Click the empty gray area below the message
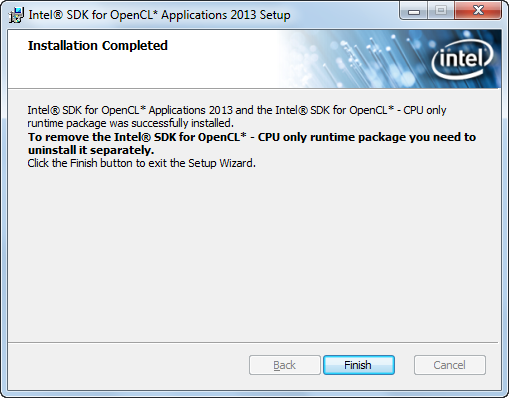Image resolution: width=509 pixels, height=398 pixels. point(253,253)
